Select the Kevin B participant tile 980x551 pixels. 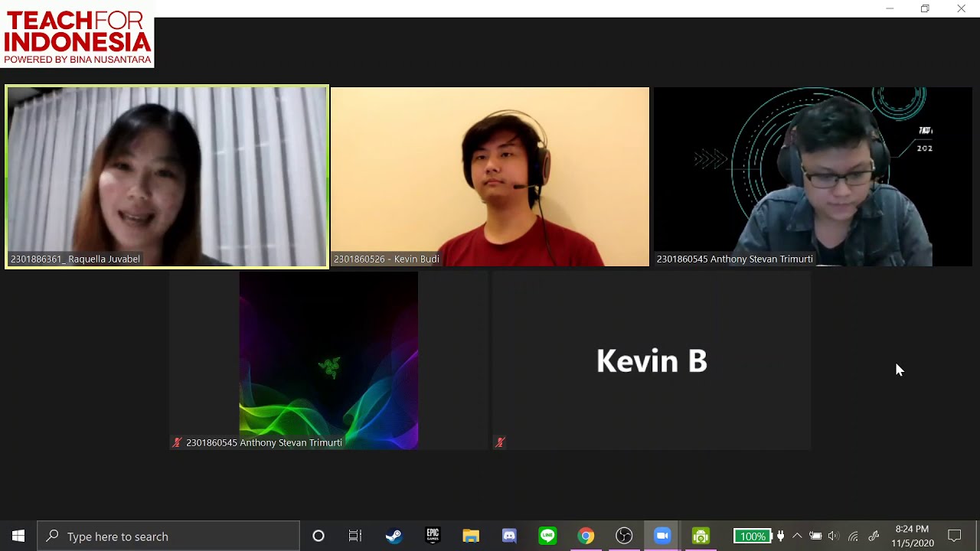652,360
